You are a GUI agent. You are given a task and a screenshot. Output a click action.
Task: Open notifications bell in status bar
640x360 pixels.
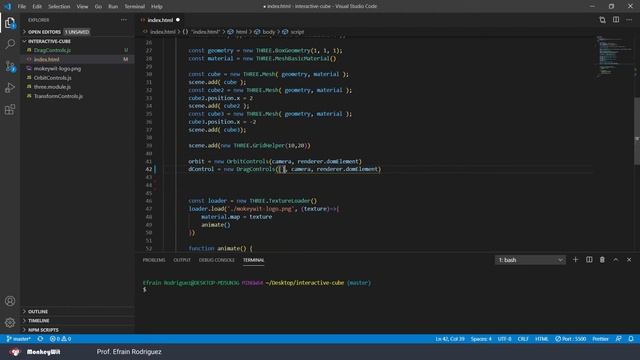pos(631,339)
